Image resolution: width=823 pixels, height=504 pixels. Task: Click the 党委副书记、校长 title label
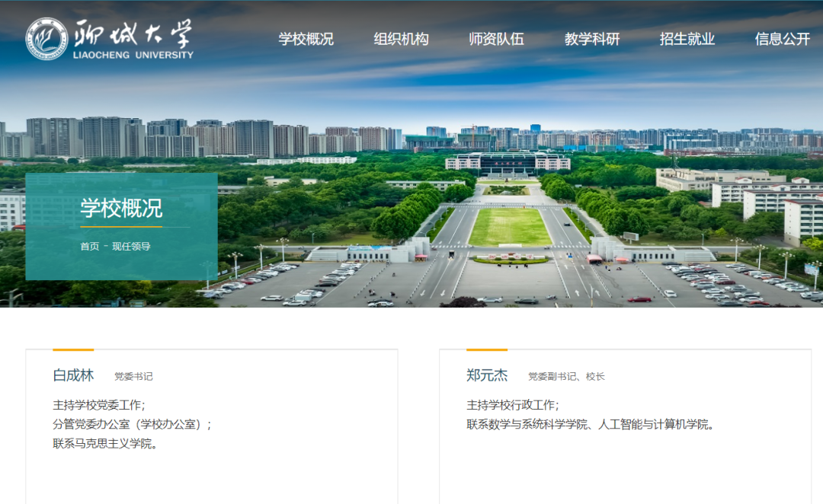coord(566,377)
